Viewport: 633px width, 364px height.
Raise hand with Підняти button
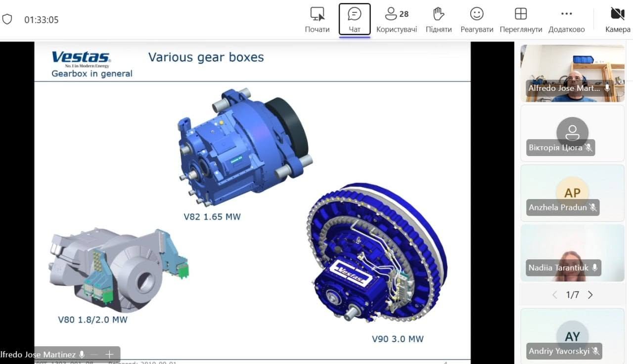[x=439, y=20]
